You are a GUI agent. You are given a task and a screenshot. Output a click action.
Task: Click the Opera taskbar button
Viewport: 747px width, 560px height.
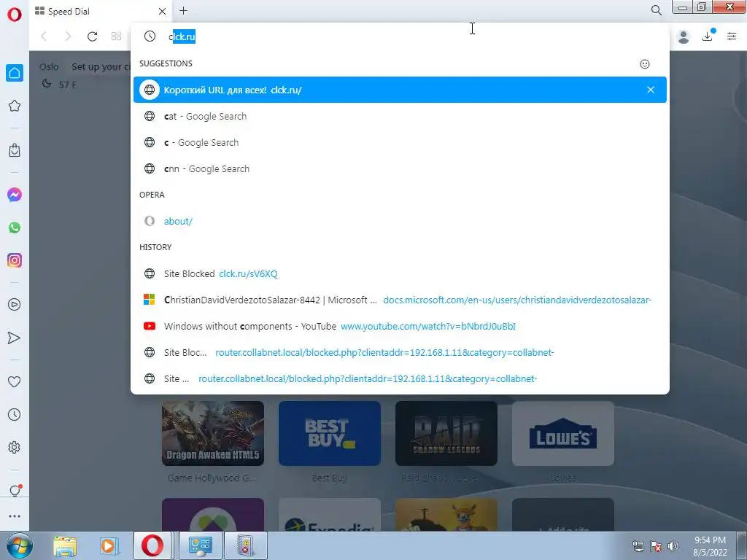pyautogui.click(x=152, y=545)
